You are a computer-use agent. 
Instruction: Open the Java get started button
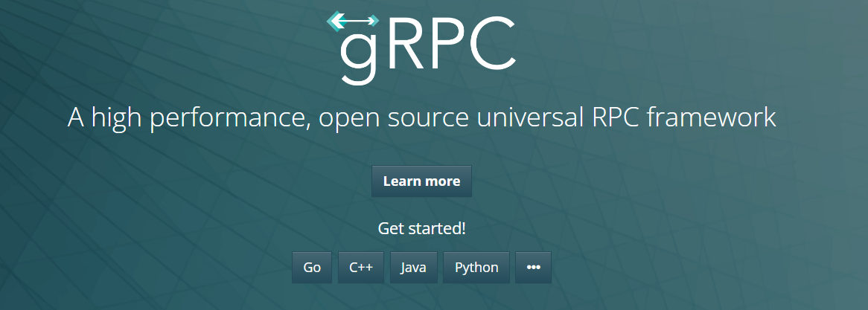413,268
